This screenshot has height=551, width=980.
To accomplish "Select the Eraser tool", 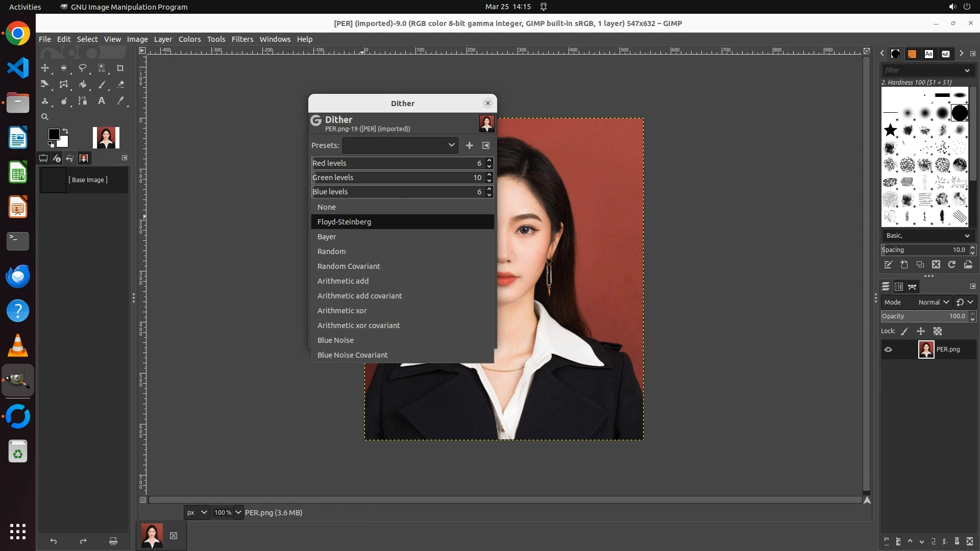I will click(x=120, y=85).
